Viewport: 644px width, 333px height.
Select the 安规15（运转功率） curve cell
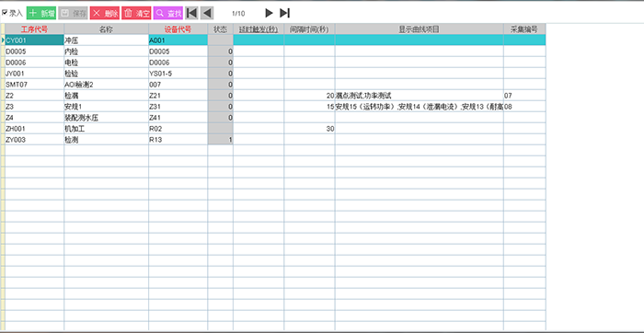pyautogui.click(x=420, y=107)
